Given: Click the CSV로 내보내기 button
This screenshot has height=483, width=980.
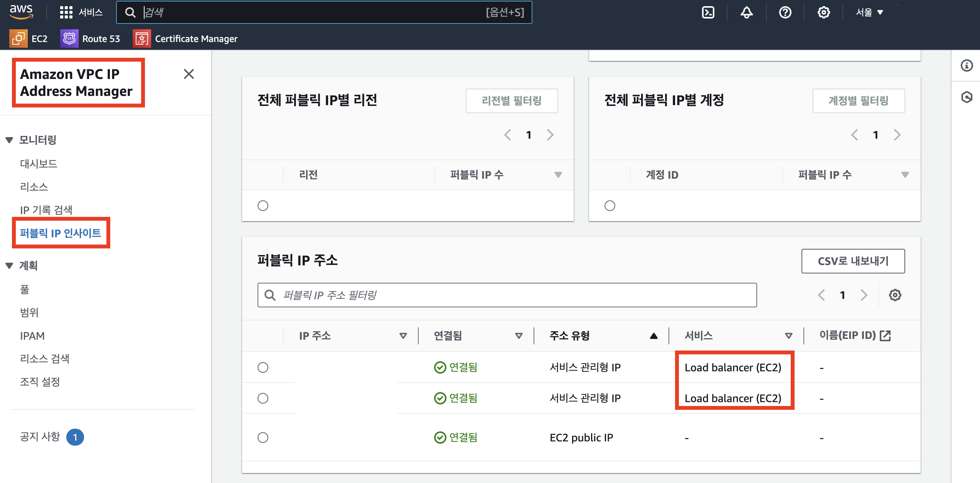Looking at the screenshot, I should 853,261.
